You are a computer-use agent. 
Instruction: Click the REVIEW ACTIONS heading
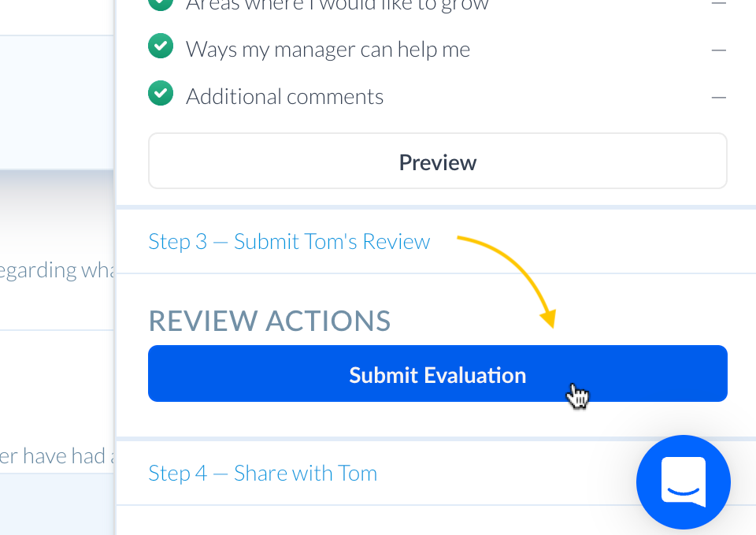(269, 321)
